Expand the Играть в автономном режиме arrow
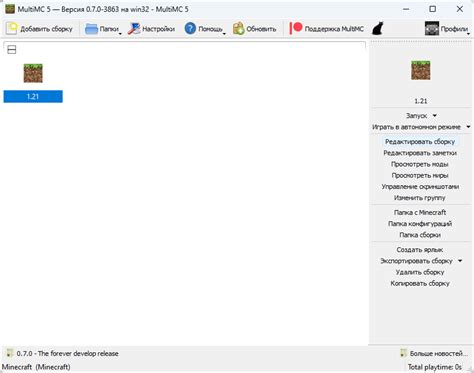This screenshot has width=474, height=373. pyautogui.click(x=468, y=127)
